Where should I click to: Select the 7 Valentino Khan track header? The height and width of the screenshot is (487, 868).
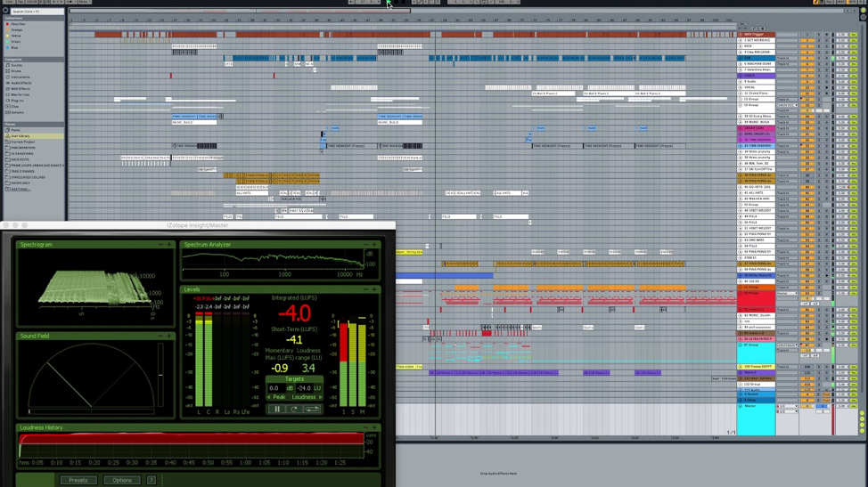click(x=757, y=69)
